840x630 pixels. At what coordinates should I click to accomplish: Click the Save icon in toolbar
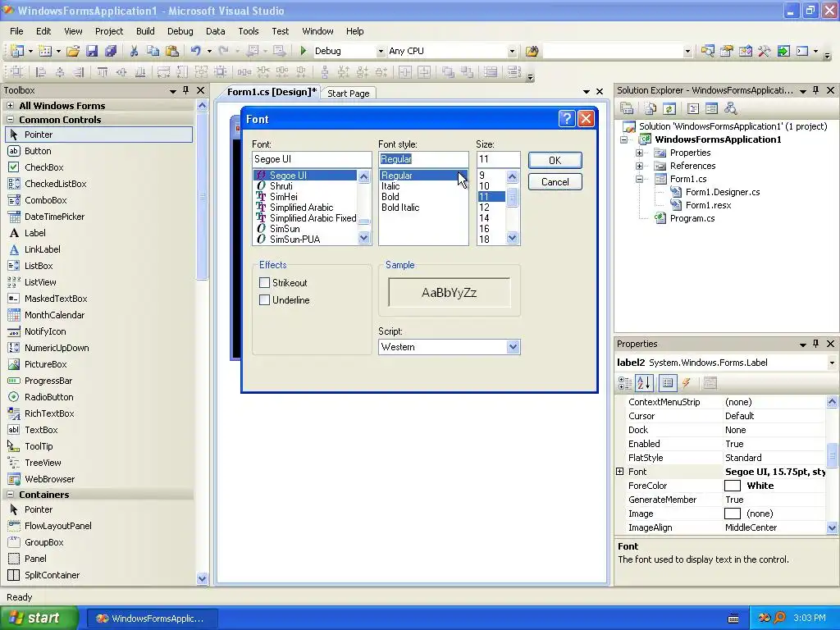point(92,51)
